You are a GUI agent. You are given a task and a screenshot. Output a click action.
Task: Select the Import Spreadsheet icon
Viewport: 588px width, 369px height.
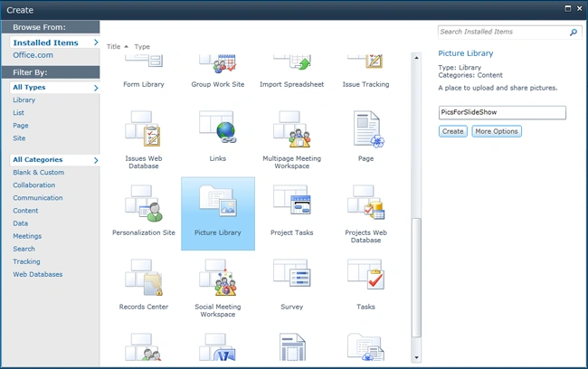[x=292, y=62]
